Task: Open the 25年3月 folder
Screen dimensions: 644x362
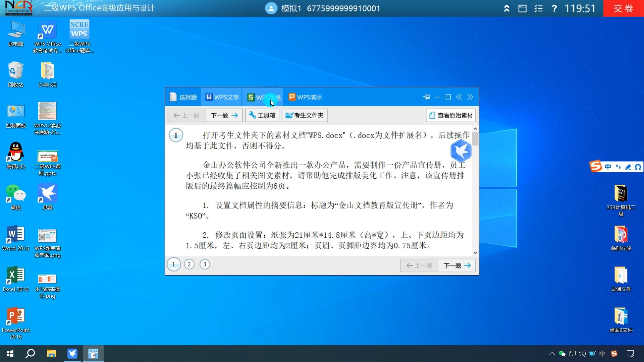Action: [x=47, y=74]
